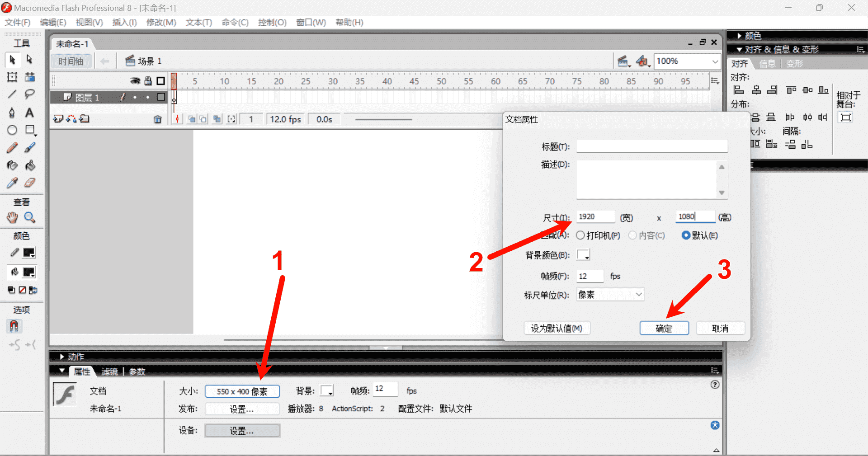
Task: Open the background color swatch in dialog
Action: (583, 255)
